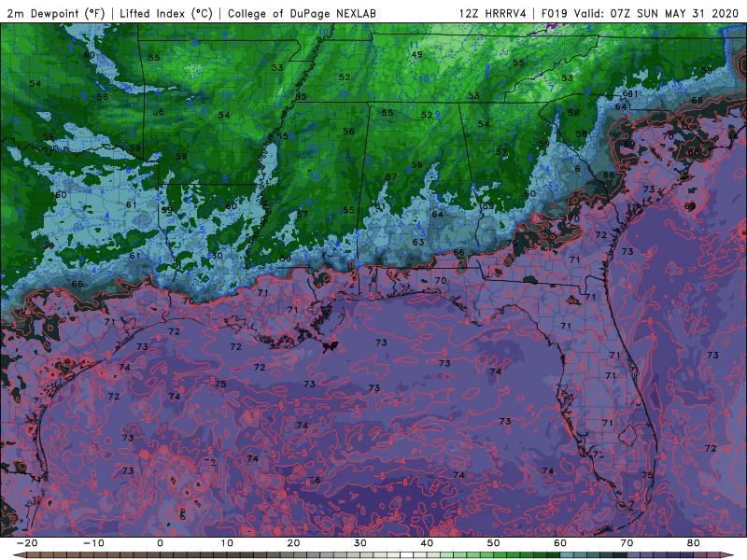Click the '30' label on the color scale
The width and height of the screenshot is (747, 560).
[x=360, y=543]
